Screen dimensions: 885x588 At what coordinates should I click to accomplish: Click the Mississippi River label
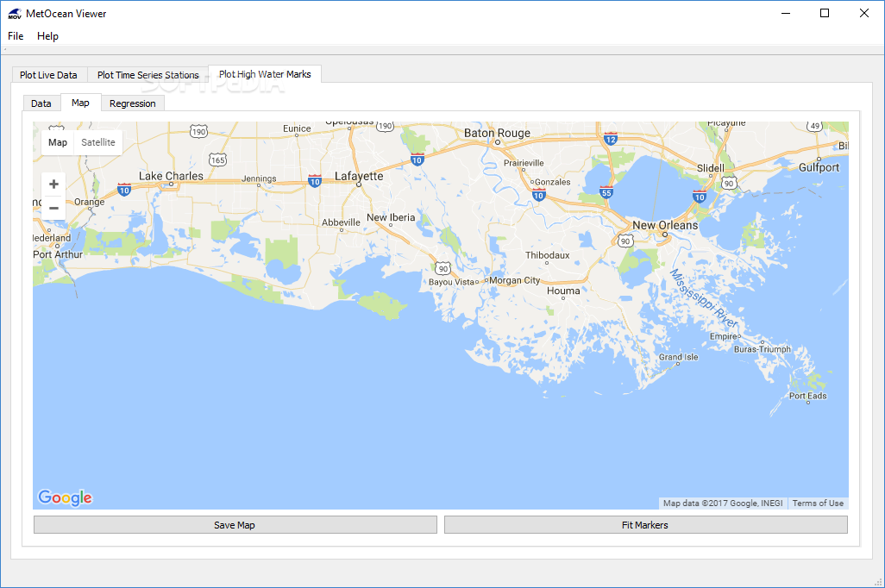(x=704, y=298)
